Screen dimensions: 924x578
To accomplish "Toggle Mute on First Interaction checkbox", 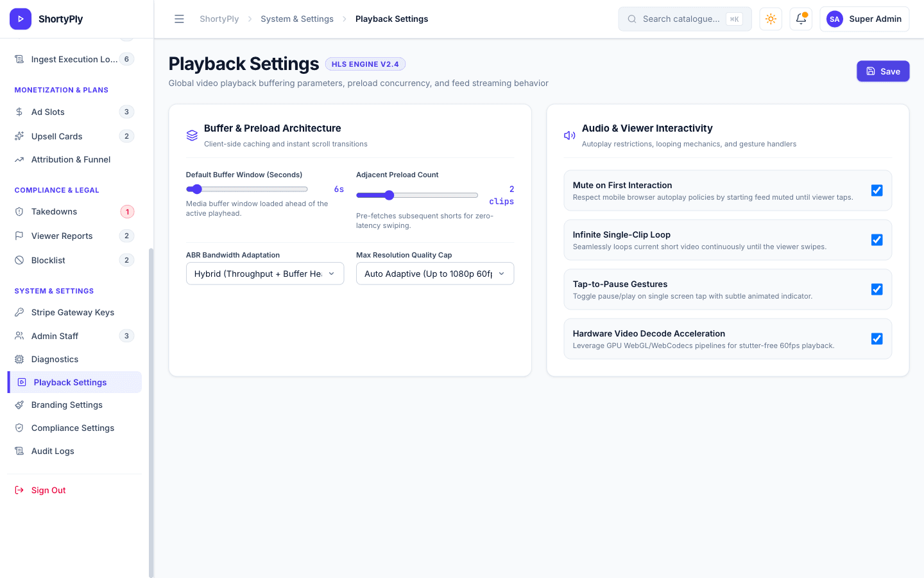I will (877, 190).
